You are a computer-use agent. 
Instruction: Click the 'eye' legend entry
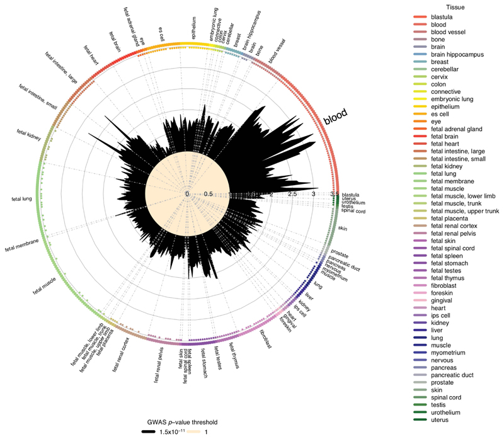coord(436,122)
